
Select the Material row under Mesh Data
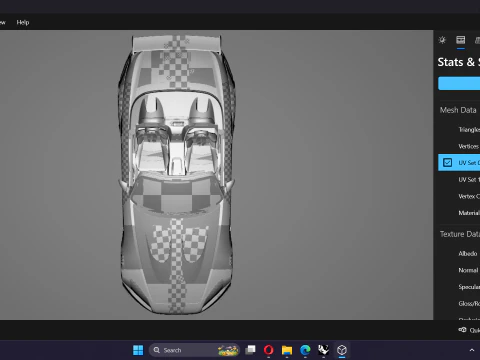point(459,213)
